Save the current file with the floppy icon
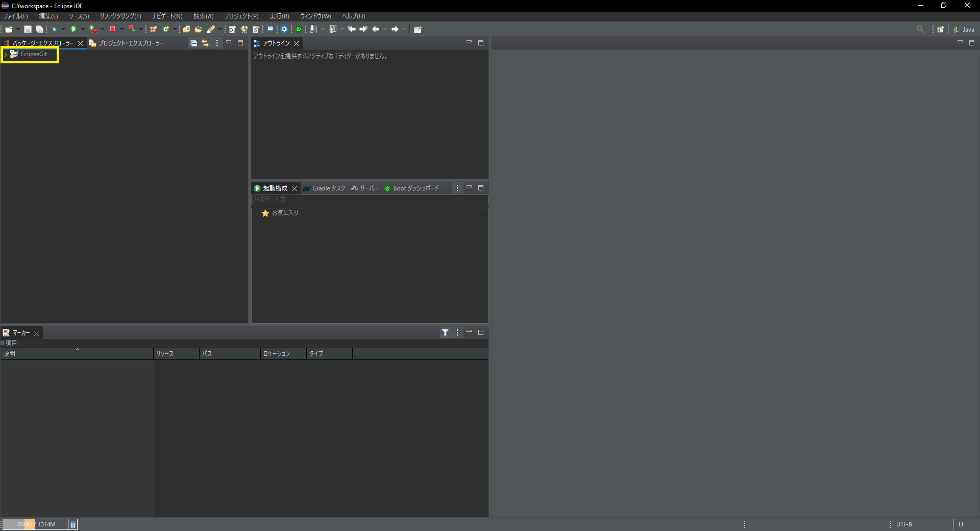The image size is (980, 531). point(28,29)
